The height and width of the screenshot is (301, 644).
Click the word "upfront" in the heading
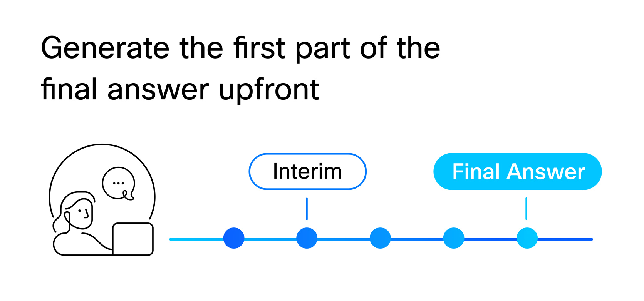coord(269,90)
